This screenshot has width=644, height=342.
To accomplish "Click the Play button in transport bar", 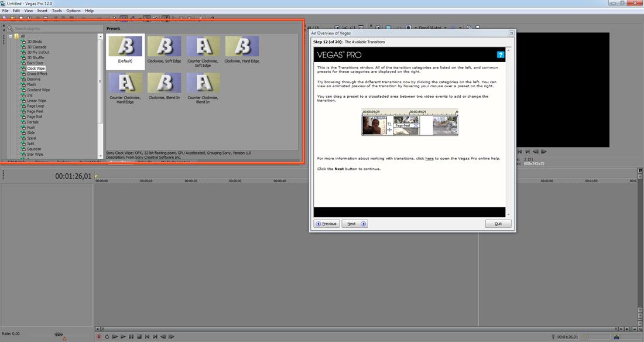I will pos(123,337).
